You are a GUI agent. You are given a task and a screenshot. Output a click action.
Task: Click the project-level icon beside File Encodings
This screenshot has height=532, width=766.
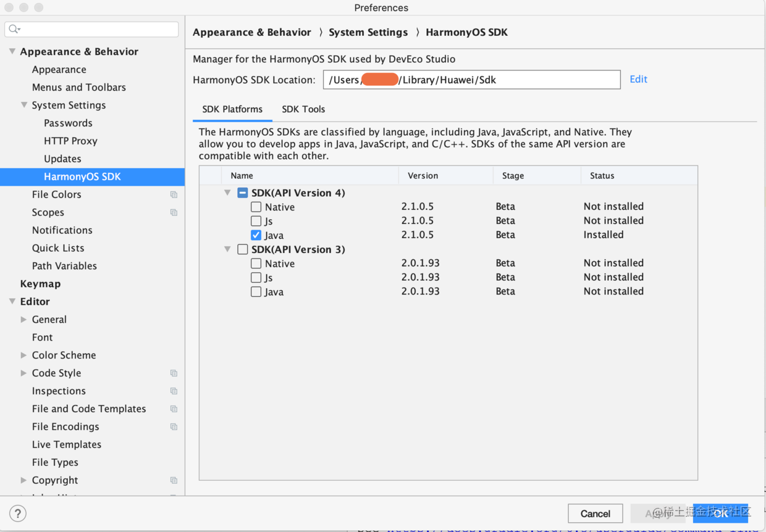(174, 427)
